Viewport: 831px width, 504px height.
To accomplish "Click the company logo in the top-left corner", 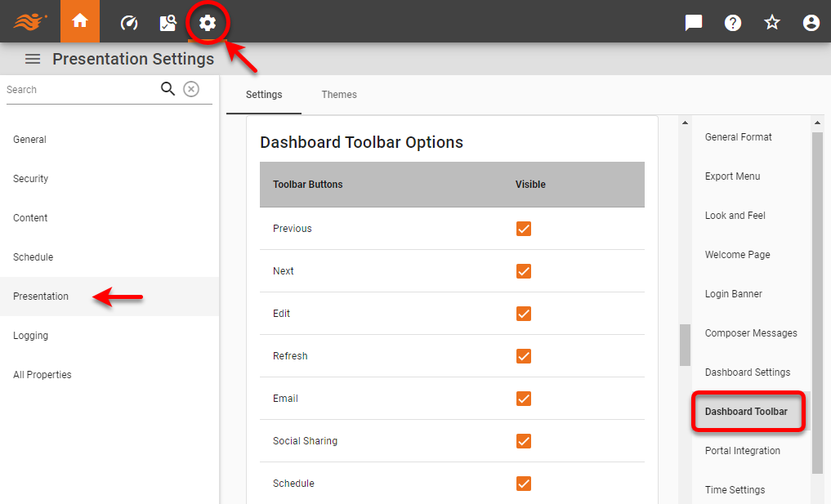I will (30, 21).
